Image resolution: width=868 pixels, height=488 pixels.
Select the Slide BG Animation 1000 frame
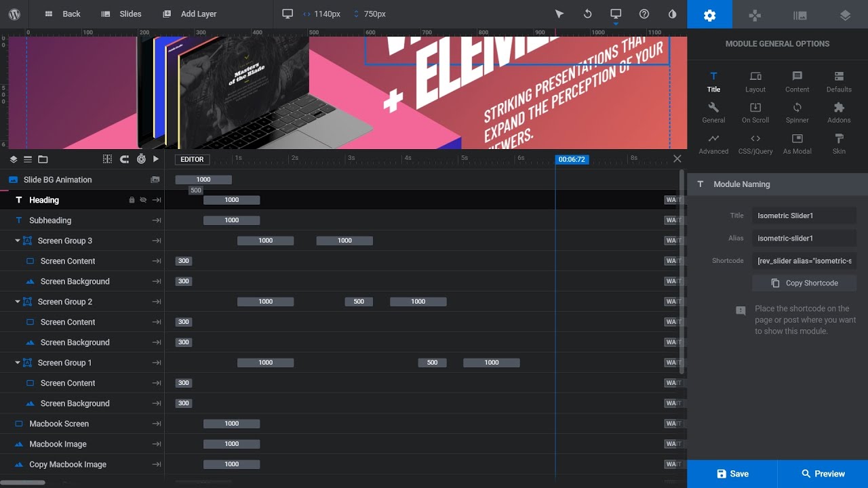point(203,180)
